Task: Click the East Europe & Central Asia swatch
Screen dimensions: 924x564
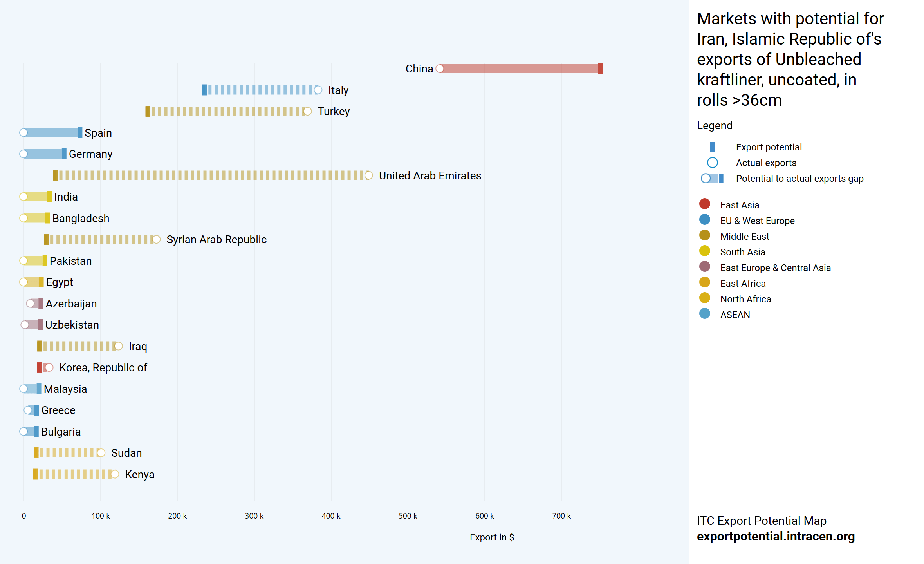Action: click(704, 267)
